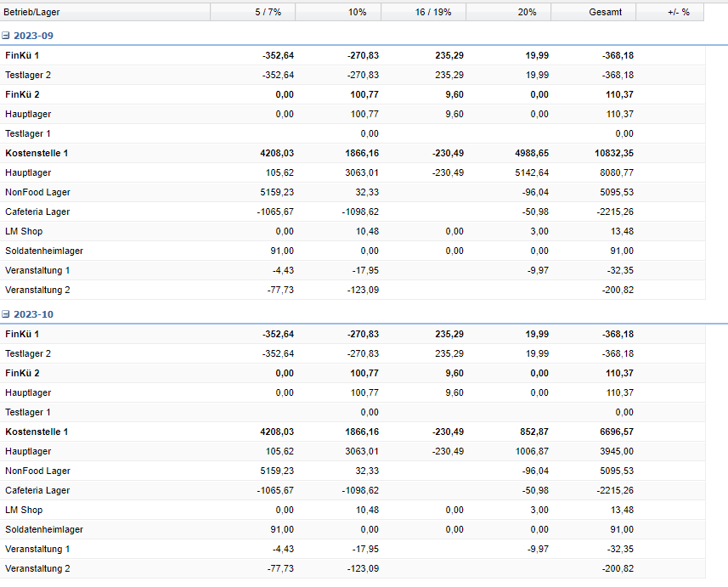Select the +/- % column header

(669, 12)
